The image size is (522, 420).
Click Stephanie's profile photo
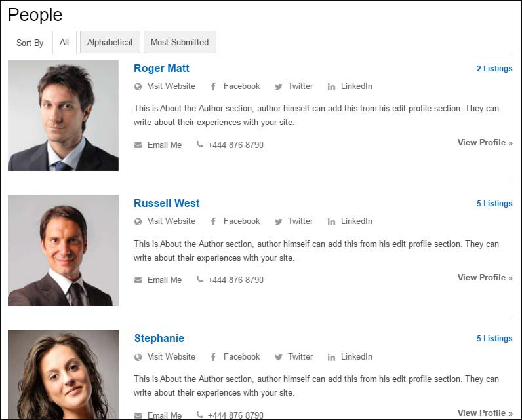click(x=63, y=375)
